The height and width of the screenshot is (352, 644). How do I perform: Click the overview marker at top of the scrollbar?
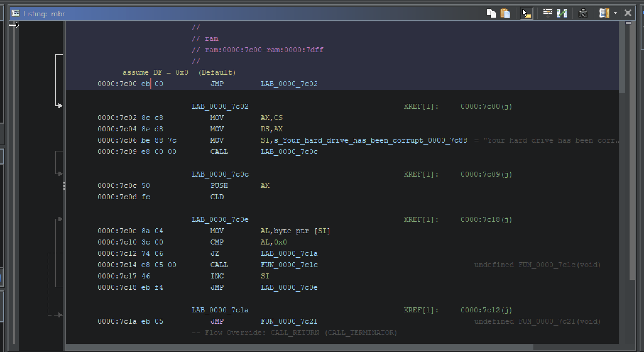coord(628,23)
